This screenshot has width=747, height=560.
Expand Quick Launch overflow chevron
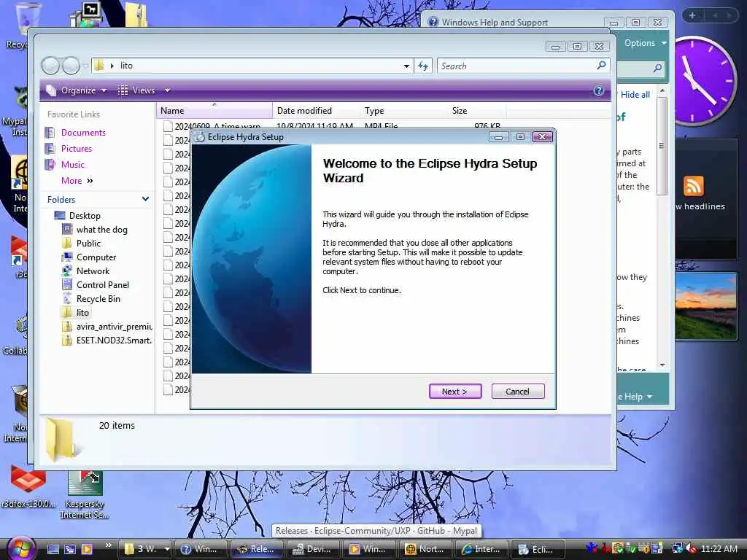(x=108, y=545)
